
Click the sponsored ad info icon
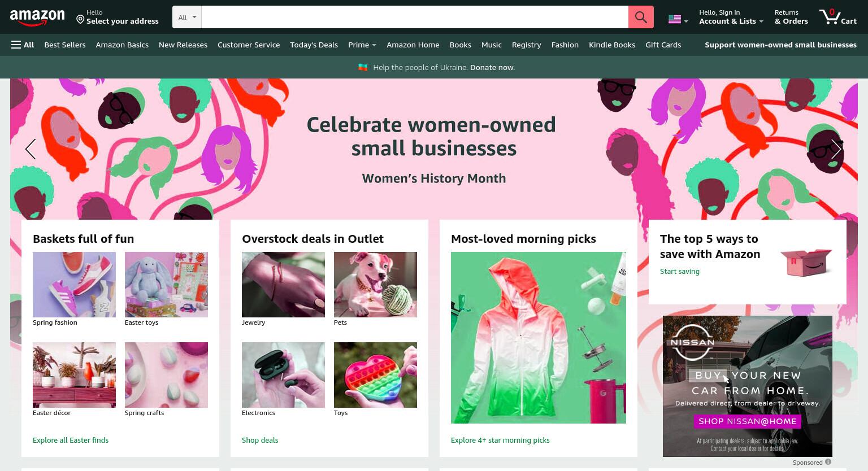click(828, 462)
